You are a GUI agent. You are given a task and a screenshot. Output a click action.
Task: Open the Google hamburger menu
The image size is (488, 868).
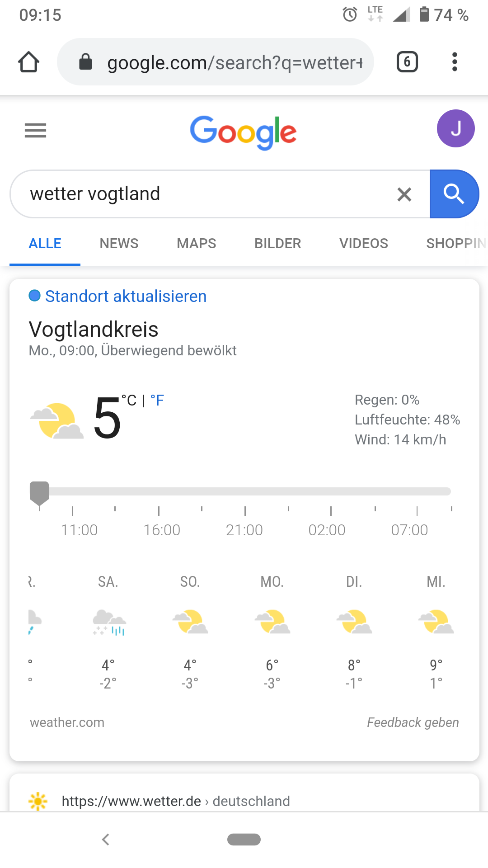tap(35, 131)
